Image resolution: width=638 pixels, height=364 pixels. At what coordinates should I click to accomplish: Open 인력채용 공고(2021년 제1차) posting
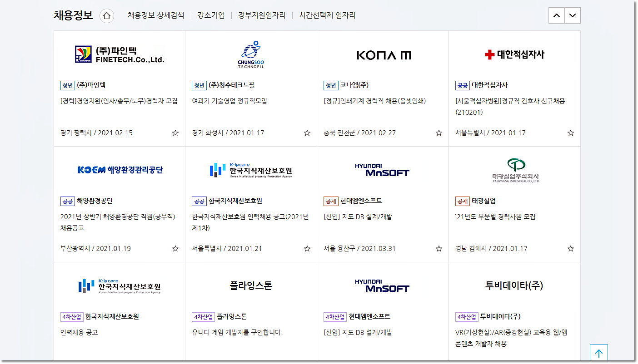coord(250,222)
